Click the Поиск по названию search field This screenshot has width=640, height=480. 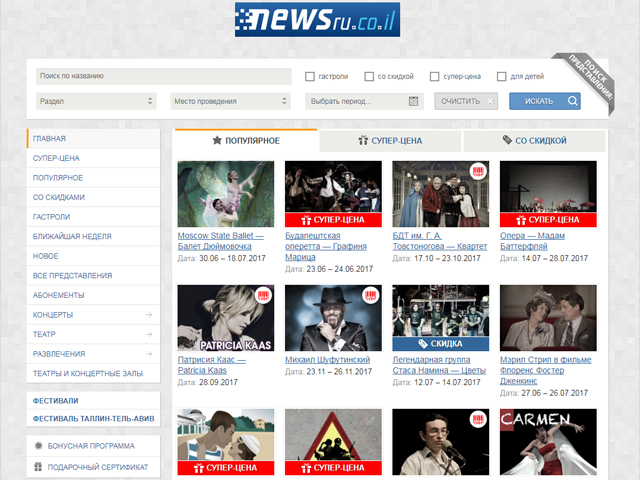(164, 76)
